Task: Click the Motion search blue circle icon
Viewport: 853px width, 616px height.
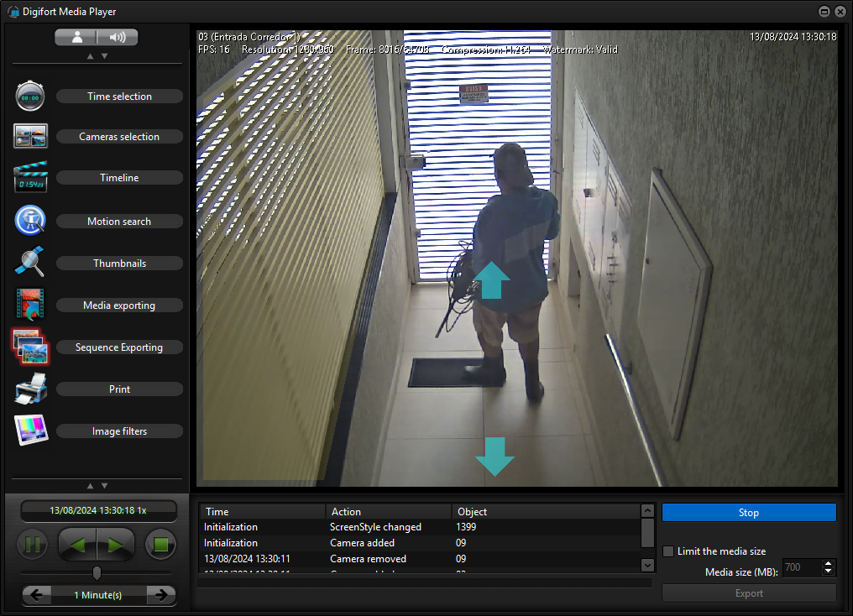Action: coord(30,220)
